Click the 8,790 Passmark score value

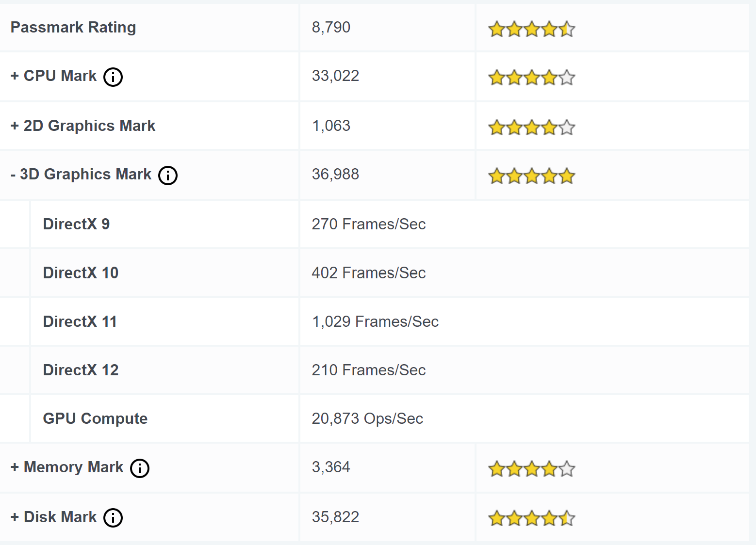tap(331, 27)
